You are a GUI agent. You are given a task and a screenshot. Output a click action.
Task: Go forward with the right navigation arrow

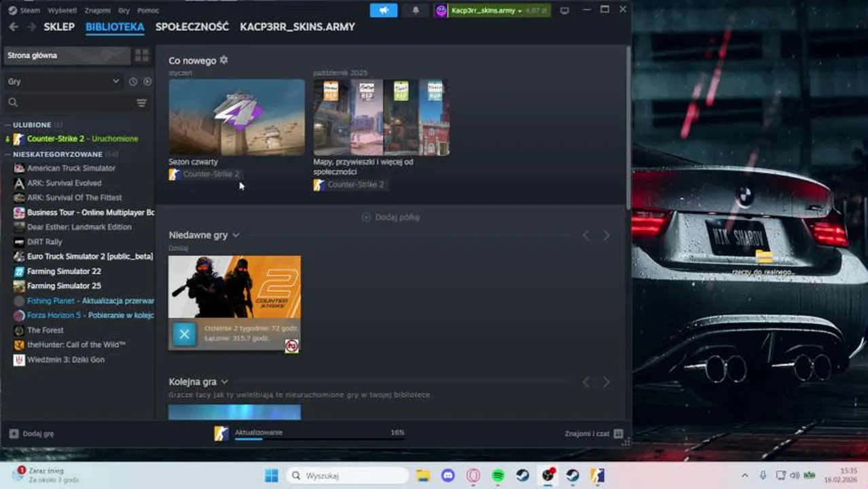[31, 27]
